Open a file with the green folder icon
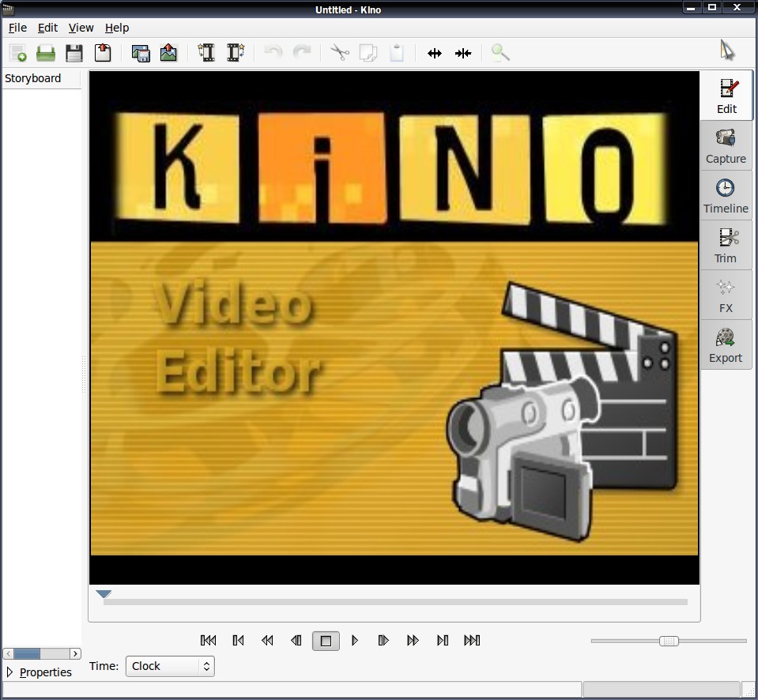Image resolution: width=758 pixels, height=700 pixels. (x=46, y=53)
